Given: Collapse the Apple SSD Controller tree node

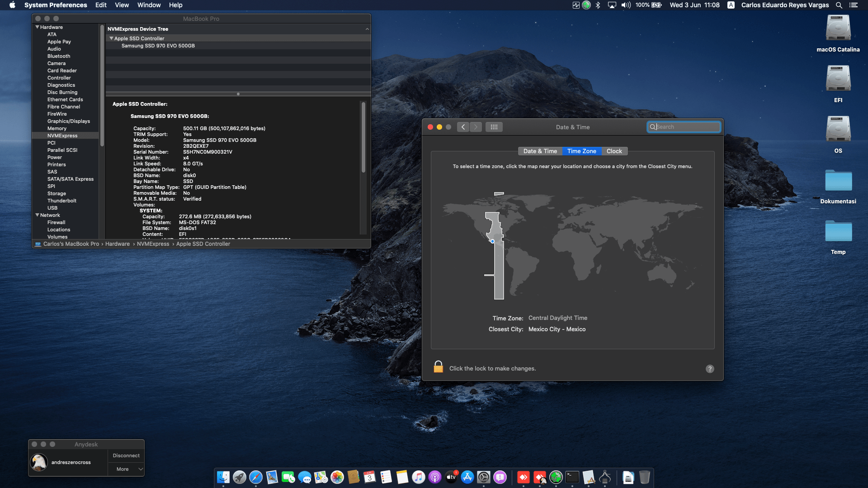Looking at the screenshot, I should point(111,38).
